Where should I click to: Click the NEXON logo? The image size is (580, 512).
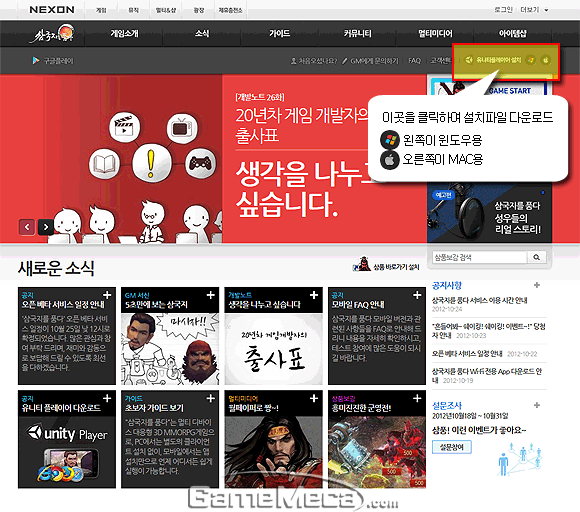[x=52, y=10]
